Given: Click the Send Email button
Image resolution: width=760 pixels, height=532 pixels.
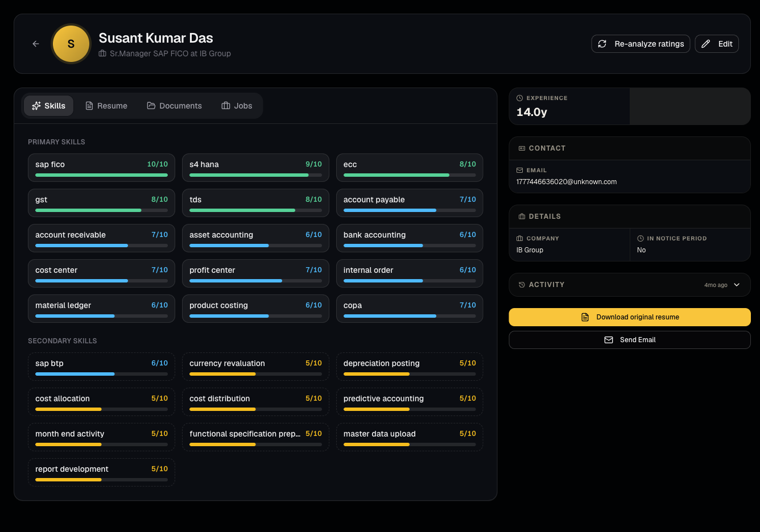Looking at the screenshot, I should coord(630,340).
